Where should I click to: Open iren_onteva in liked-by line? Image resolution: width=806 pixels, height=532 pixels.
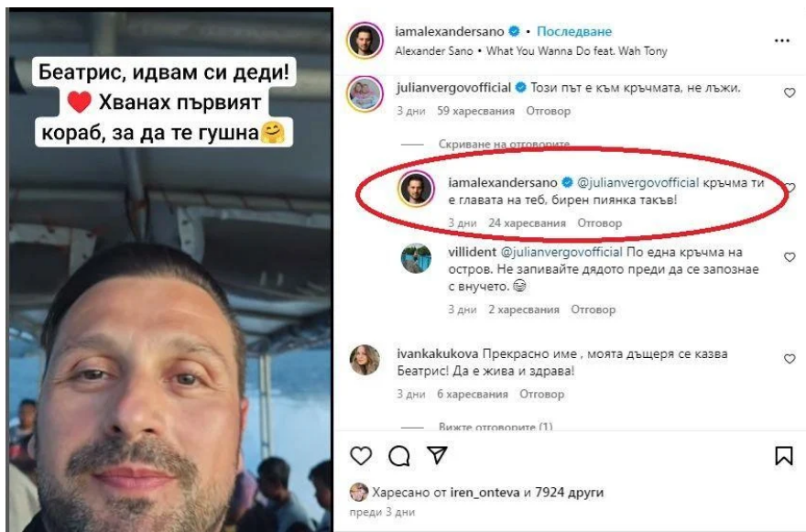click(485, 493)
